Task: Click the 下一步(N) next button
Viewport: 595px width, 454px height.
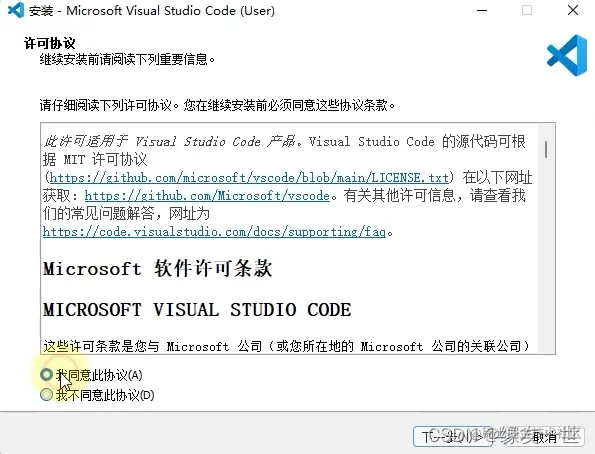Action: click(452, 437)
